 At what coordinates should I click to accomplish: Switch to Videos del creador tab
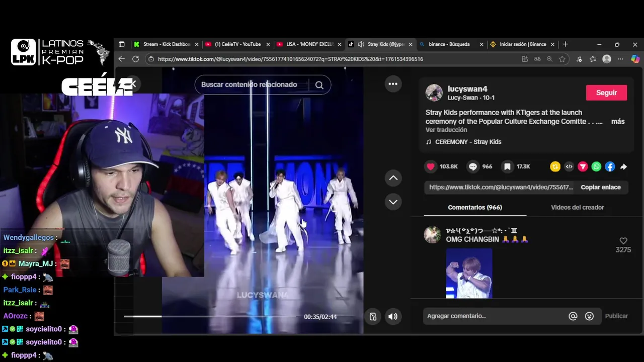[x=577, y=207]
